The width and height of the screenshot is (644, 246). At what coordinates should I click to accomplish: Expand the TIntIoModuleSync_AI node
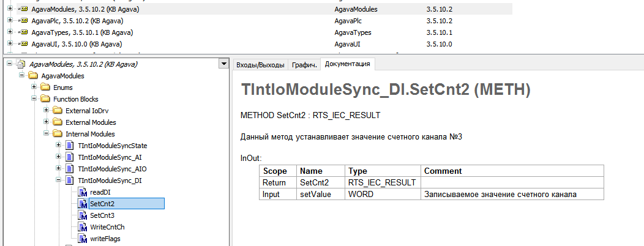(x=58, y=157)
